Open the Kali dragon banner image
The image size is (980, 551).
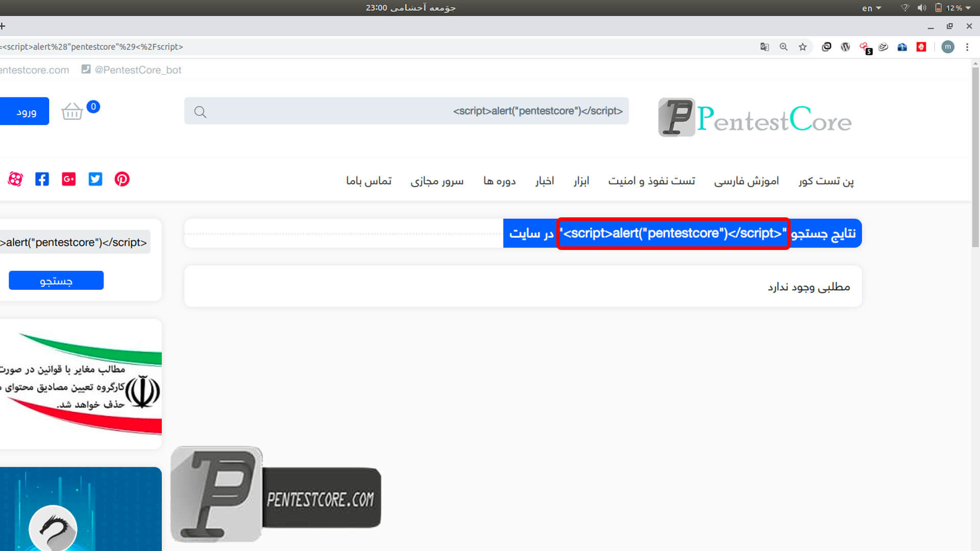click(81, 509)
